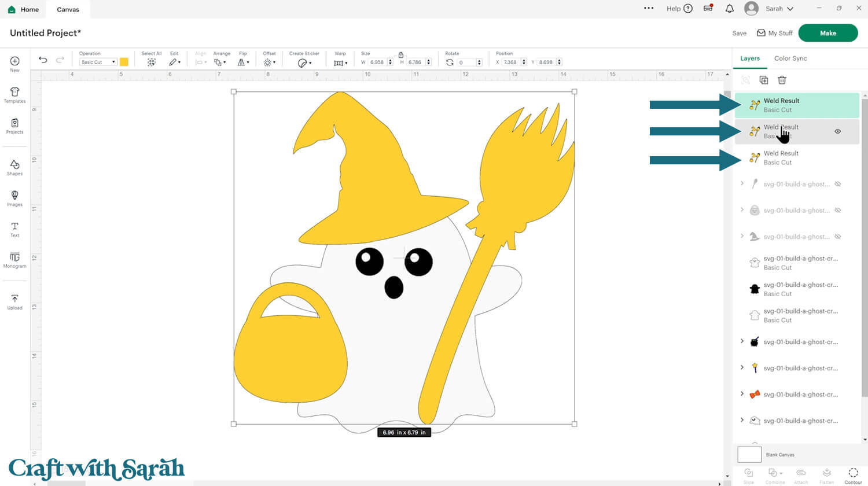Click the Upload icon
This screenshot has height=486, width=868.
[14, 301]
